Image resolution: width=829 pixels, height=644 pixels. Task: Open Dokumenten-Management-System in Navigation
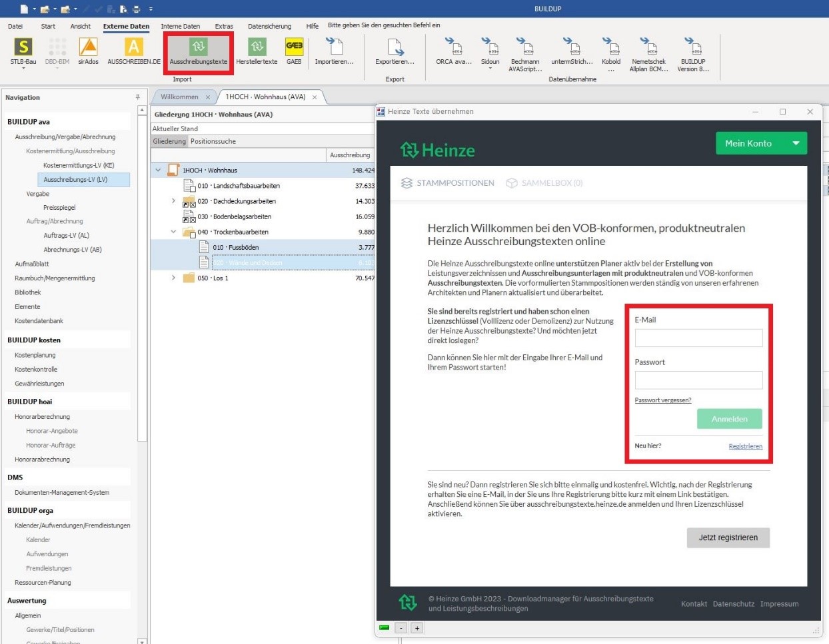coord(62,493)
